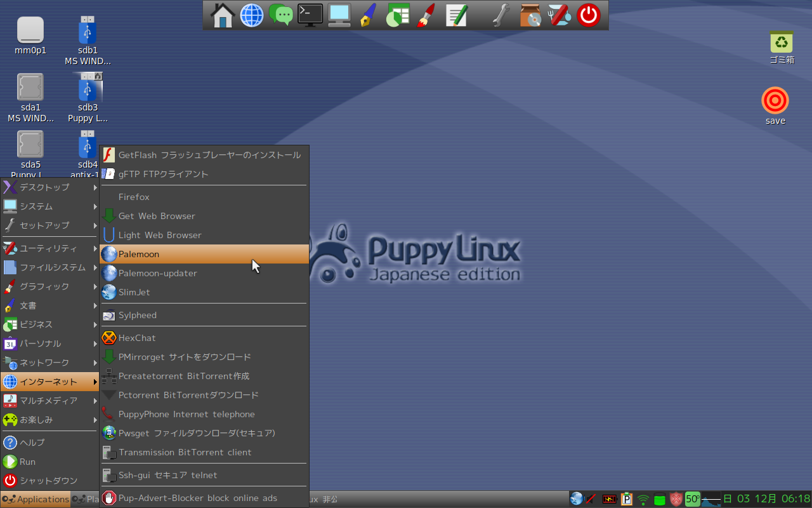Image resolution: width=812 pixels, height=508 pixels.
Task: Choose Run from the Applications menu
Action: point(50,462)
